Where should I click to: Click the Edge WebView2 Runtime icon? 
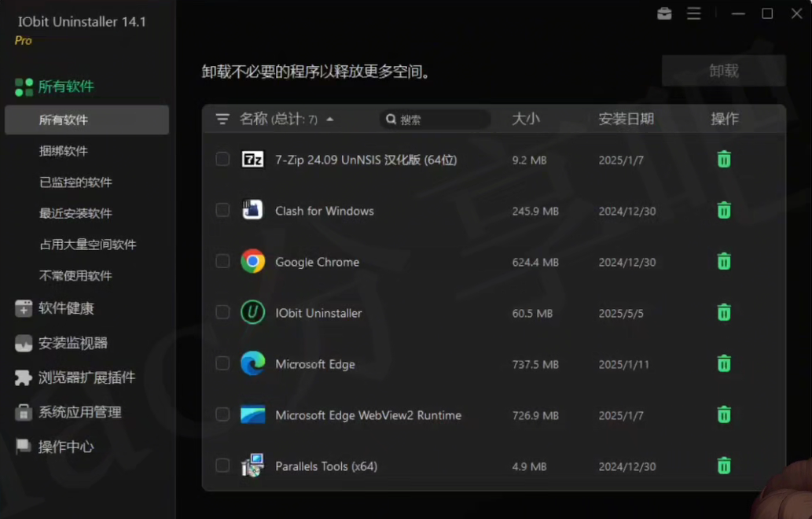(252, 414)
